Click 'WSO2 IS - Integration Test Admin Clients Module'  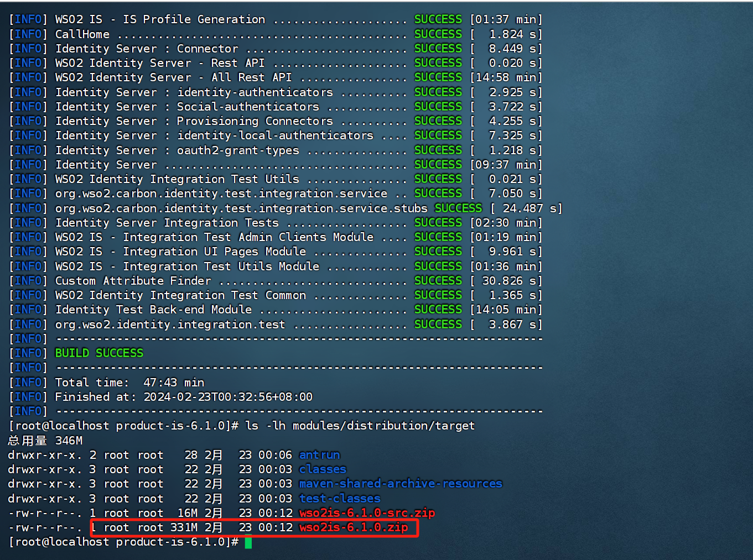[214, 237]
